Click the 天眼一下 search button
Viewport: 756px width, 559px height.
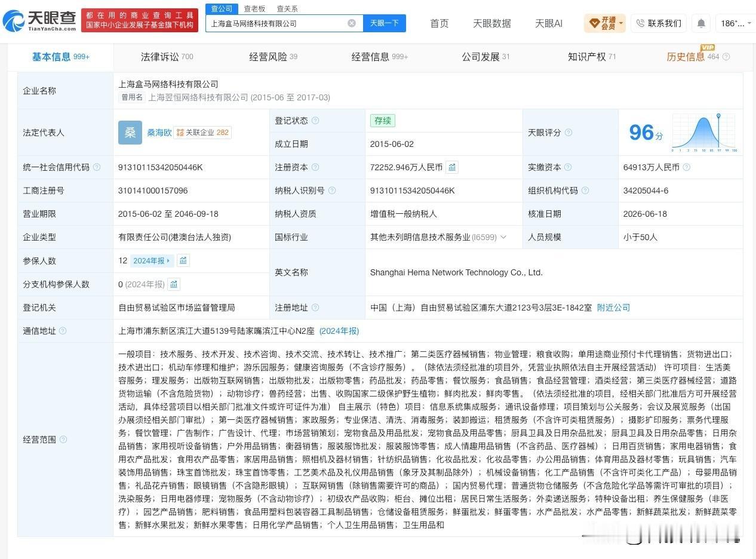(x=384, y=23)
